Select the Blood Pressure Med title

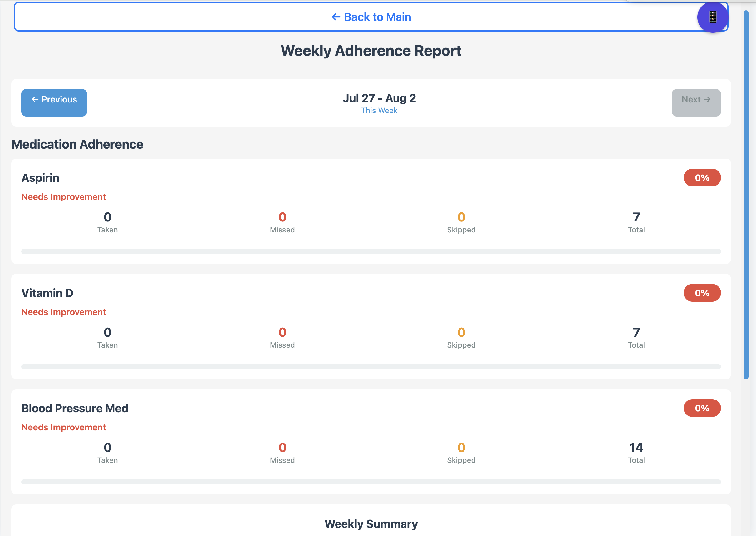click(75, 408)
